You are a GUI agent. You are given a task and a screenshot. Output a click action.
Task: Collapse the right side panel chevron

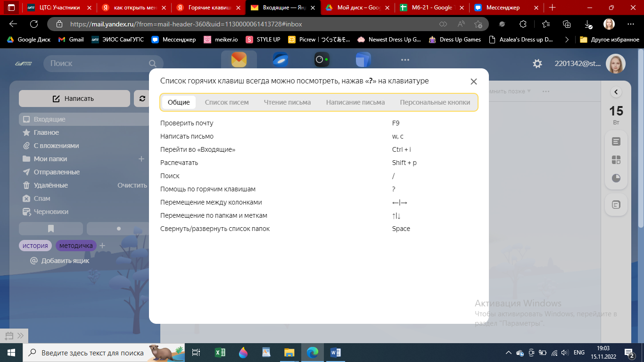(x=616, y=92)
